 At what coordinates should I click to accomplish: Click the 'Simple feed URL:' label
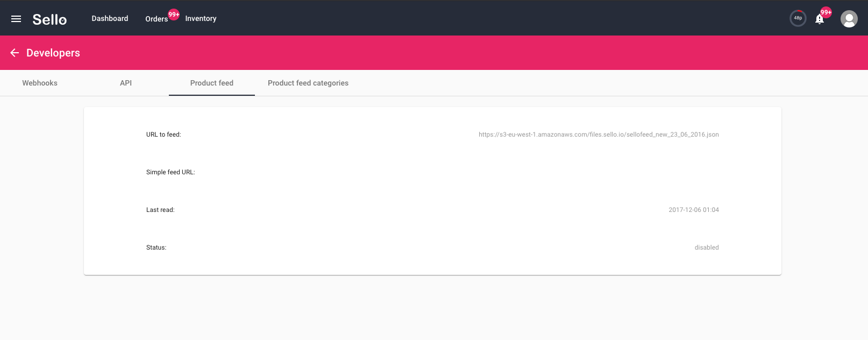(x=170, y=172)
